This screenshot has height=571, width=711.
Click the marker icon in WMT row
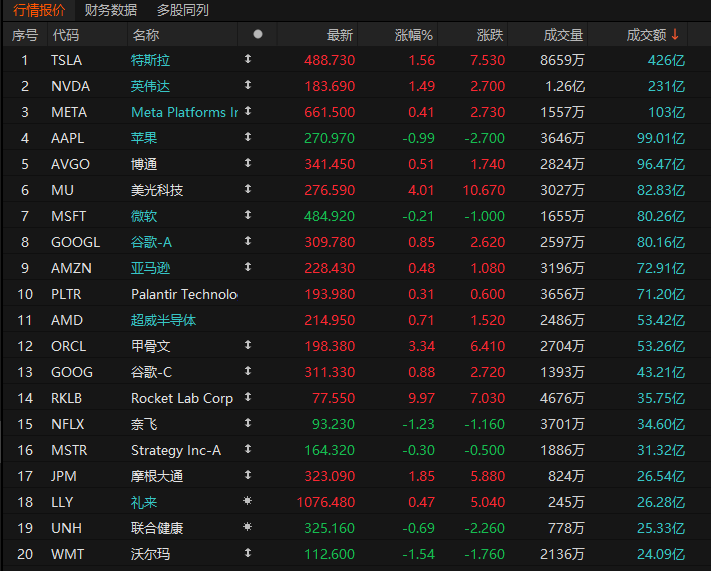[248, 552]
